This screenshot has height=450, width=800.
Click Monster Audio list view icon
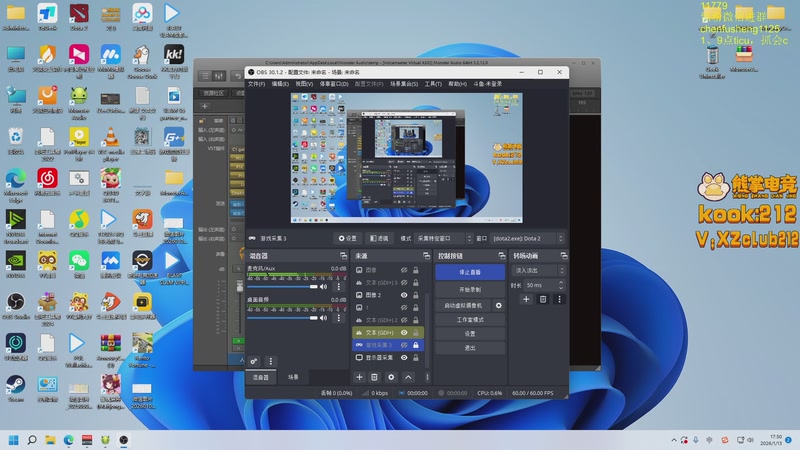tap(205, 76)
